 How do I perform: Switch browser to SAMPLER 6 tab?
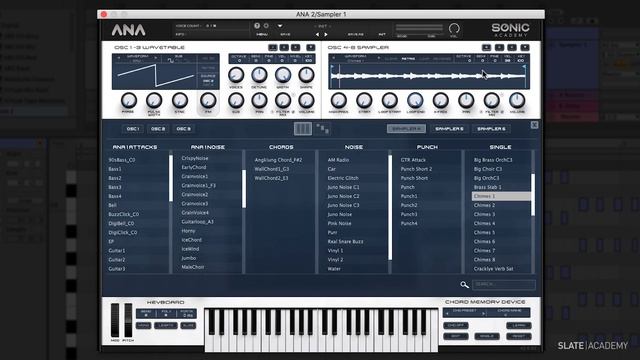click(x=491, y=129)
